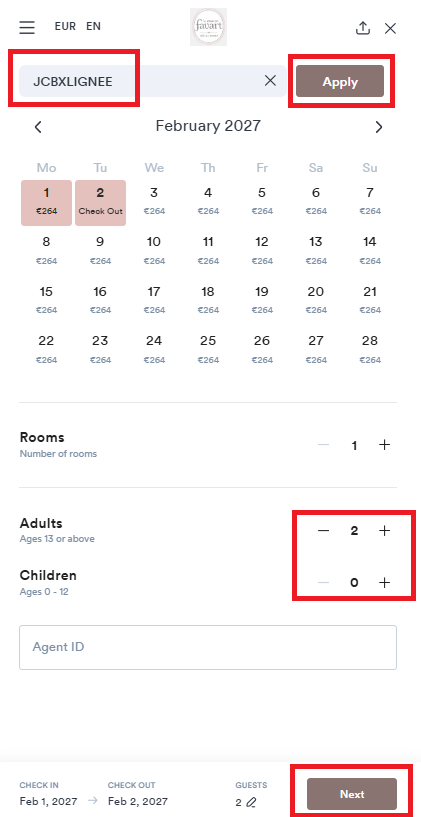Add one more adult
421x817 pixels.
384,531
